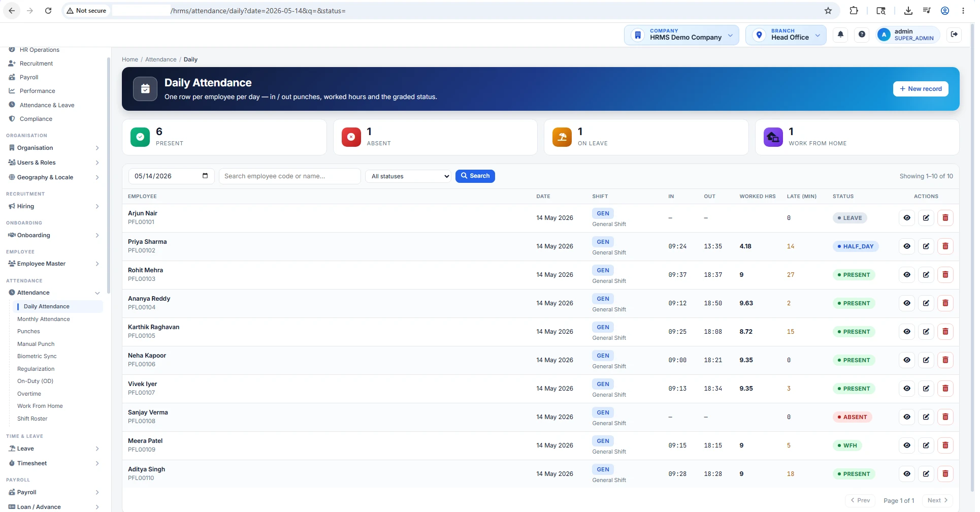Delete Meera Patel's WFH record
This screenshot has height=512, width=980.
pos(945,445)
